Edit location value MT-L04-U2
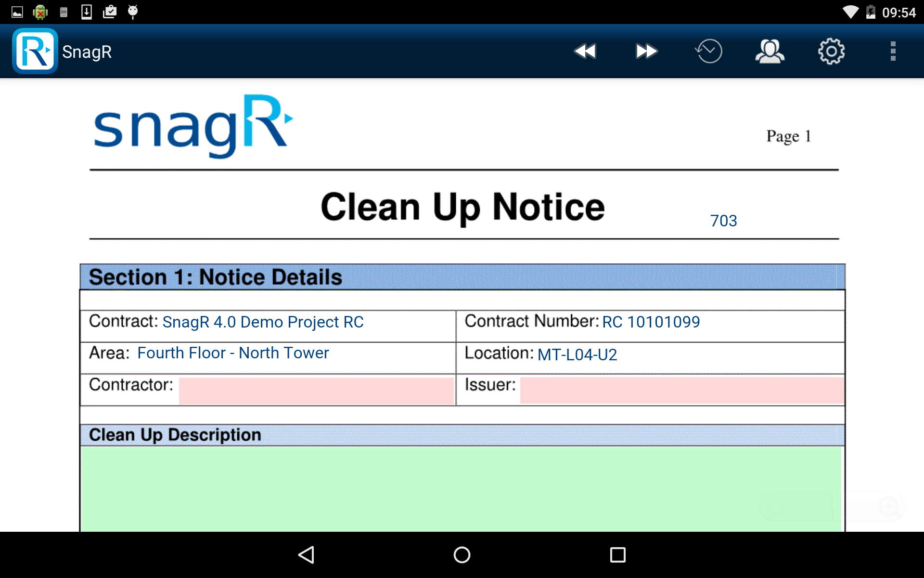Viewport: 924px width, 578px height. [577, 355]
